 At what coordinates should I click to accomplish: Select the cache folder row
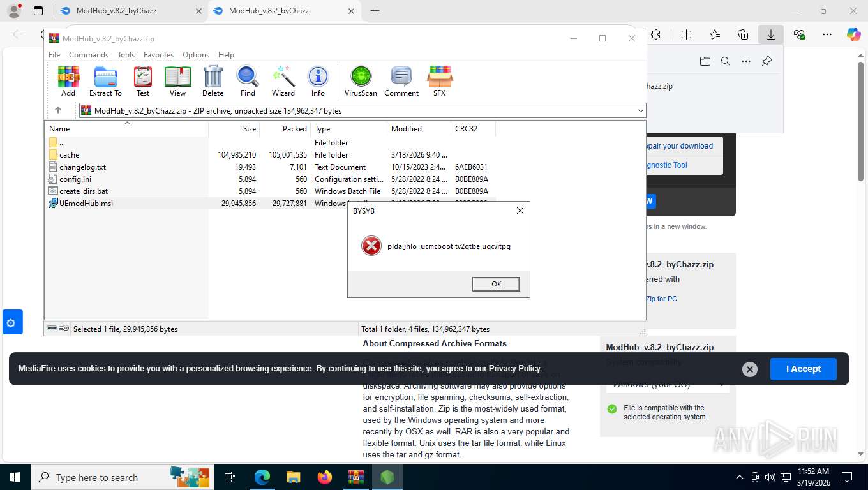coord(269,154)
